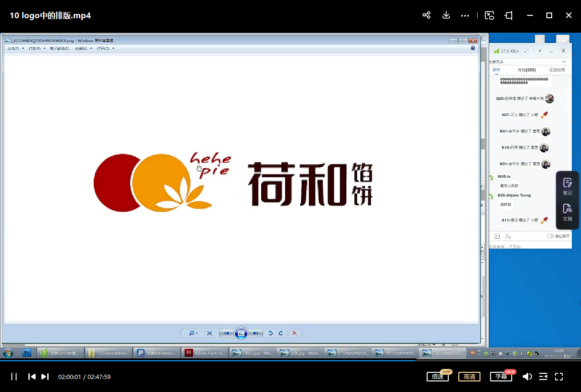The height and width of the screenshot is (392, 581).
Task: Open the more options ellipsis menu
Action: click(x=465, y=15)
